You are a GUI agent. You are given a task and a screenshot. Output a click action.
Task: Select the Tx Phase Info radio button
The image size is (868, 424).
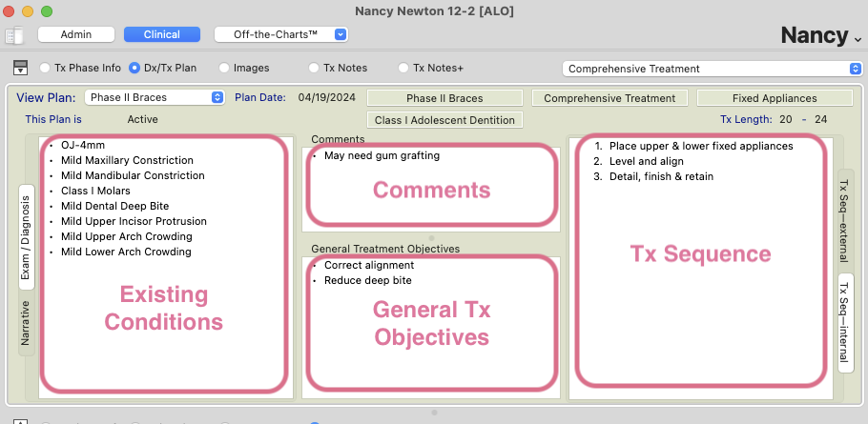pyautogui.click(x=45, y=68)
